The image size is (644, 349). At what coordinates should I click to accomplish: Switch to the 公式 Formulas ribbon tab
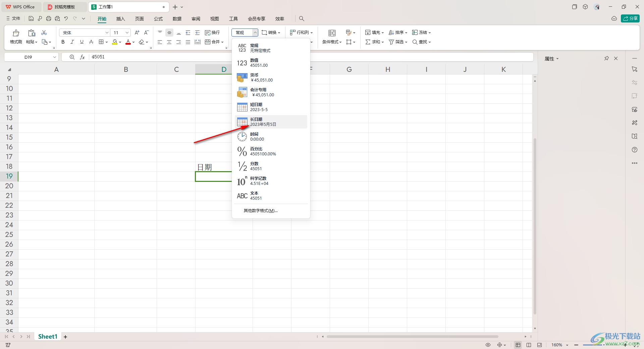[158, 19]
